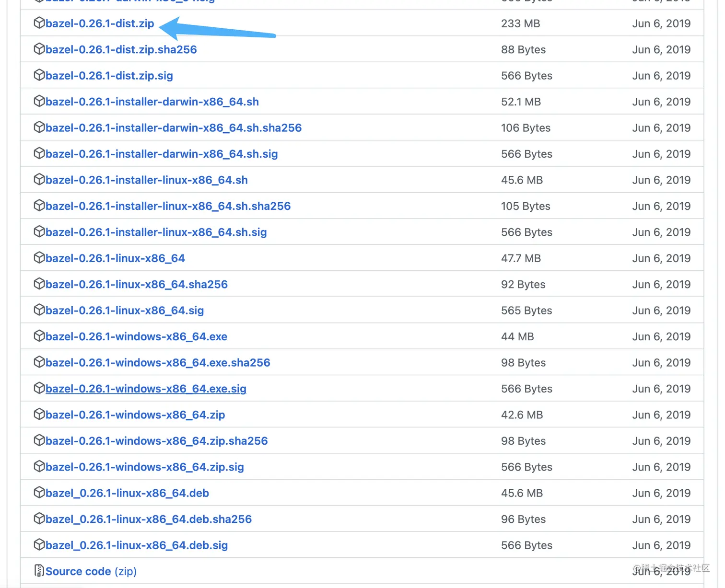
Task: Open bazel-0.26.1-installer-linux-x86_64.sh.sha256 link
Action: click(168, 206)
